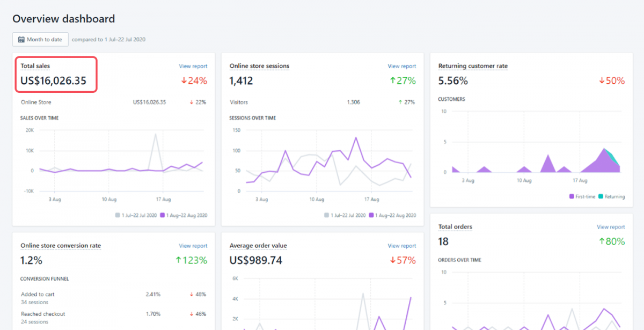Click the CUSTOMERS chart label
Viewport: 644px width, 330px height.
point(451,99)
